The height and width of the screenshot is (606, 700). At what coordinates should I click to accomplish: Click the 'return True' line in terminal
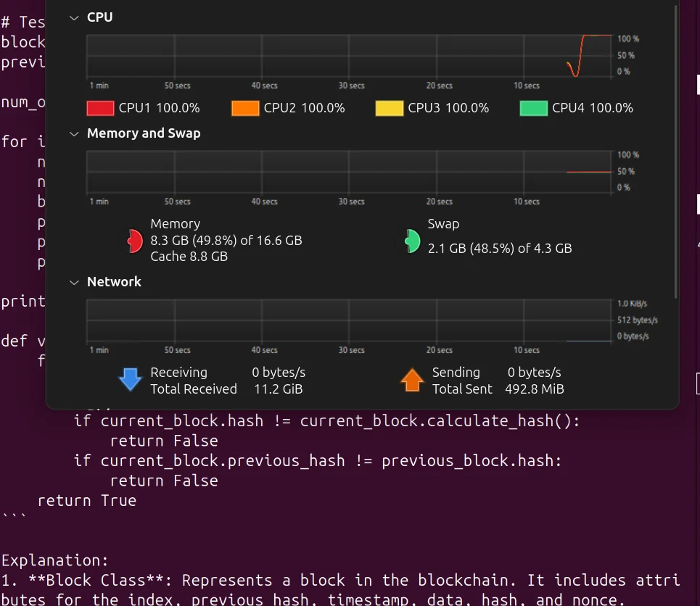(x=86, y=501)
